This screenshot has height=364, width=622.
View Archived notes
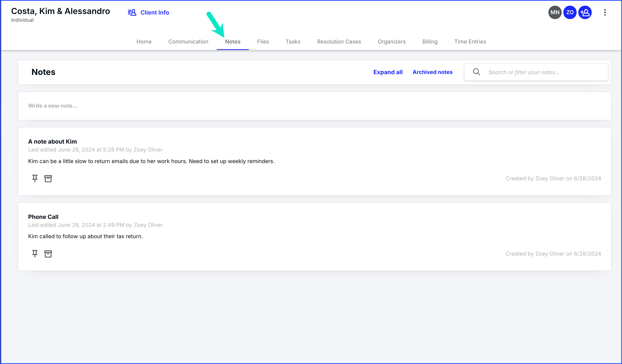tap(432, 72)
